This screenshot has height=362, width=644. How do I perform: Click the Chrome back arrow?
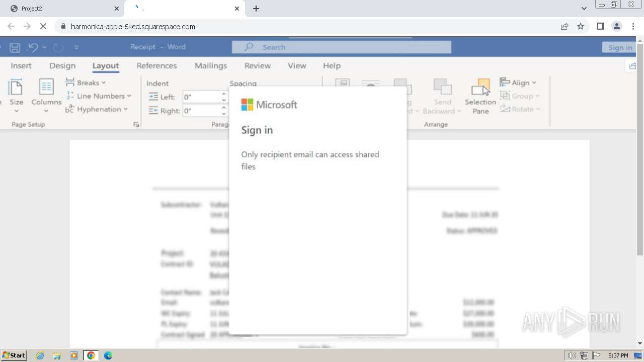[x=11, y=26]
